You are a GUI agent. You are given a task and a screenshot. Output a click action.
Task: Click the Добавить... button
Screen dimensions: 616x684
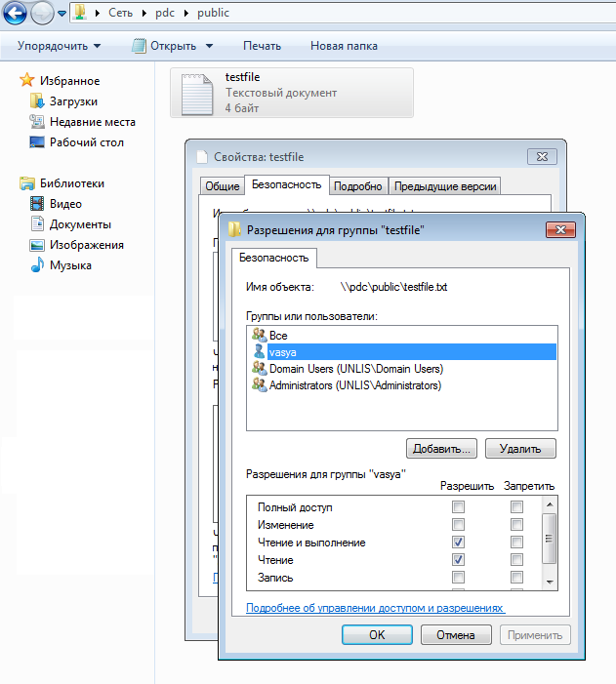click(x=441, y=449)
